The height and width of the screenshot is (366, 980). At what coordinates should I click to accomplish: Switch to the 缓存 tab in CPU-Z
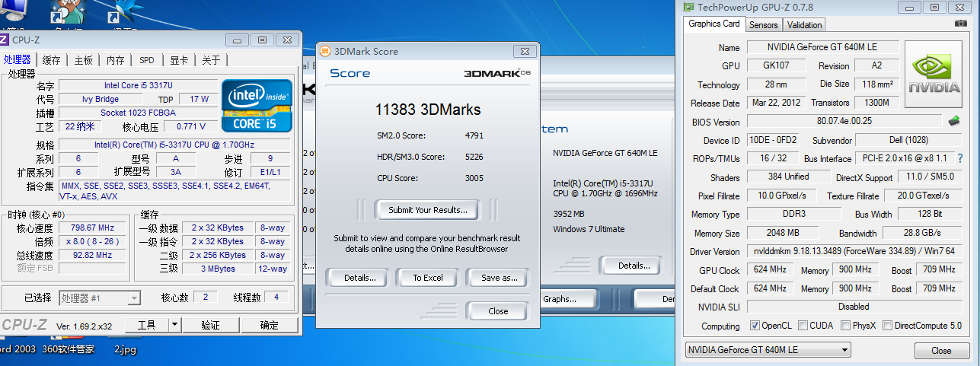click(x=52, y=60)
